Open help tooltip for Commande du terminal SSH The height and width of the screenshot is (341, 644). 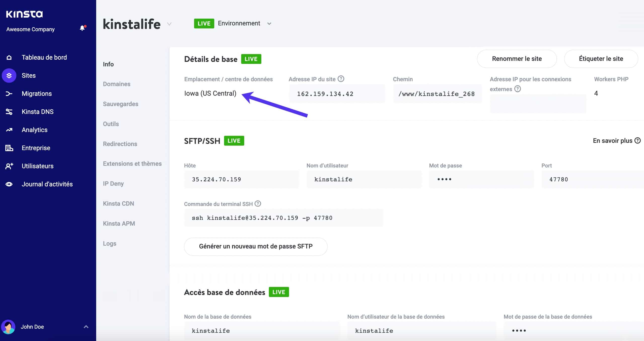258,204
